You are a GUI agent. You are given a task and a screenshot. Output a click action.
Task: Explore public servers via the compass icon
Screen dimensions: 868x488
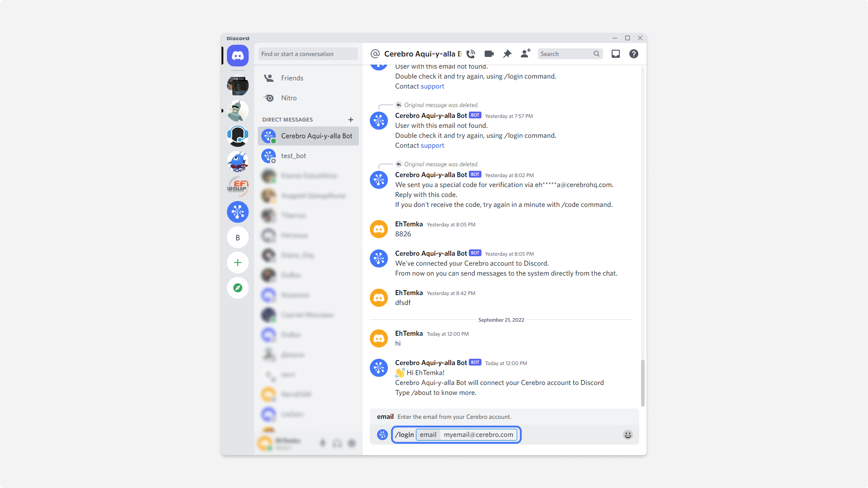click(237, 288)
